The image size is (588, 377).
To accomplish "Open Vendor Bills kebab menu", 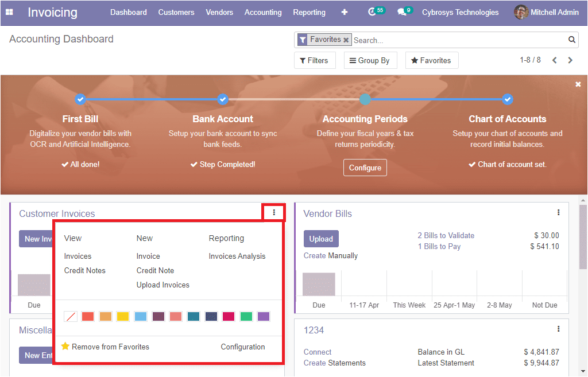I will (558, 212).
